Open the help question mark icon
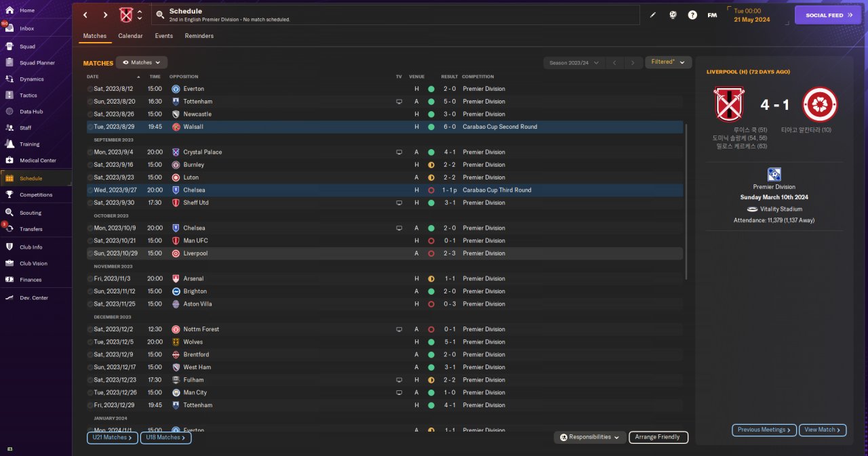 (692, 14)
